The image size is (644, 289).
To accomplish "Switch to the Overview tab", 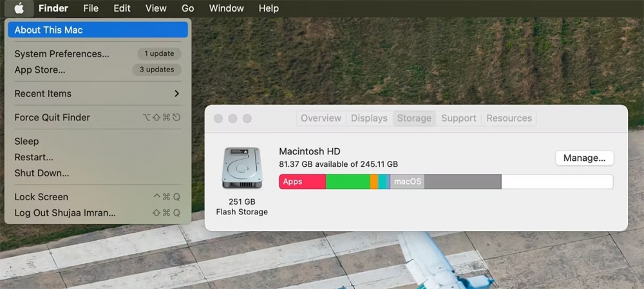I will click(x=321, y=118).
